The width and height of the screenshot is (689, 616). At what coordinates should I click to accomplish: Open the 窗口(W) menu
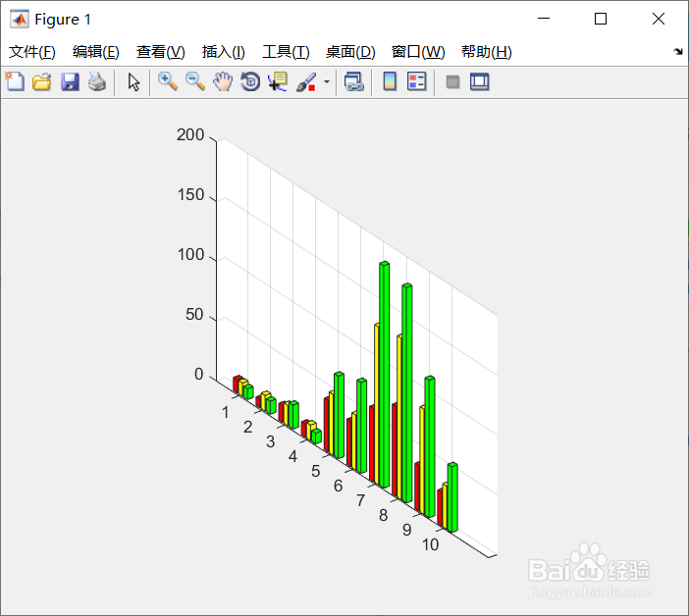pos(418,52)
